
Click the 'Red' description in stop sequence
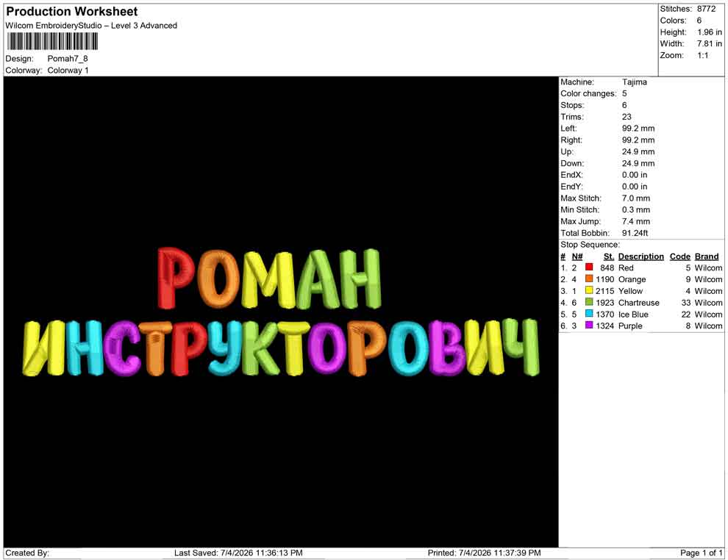tap(625, 268)
